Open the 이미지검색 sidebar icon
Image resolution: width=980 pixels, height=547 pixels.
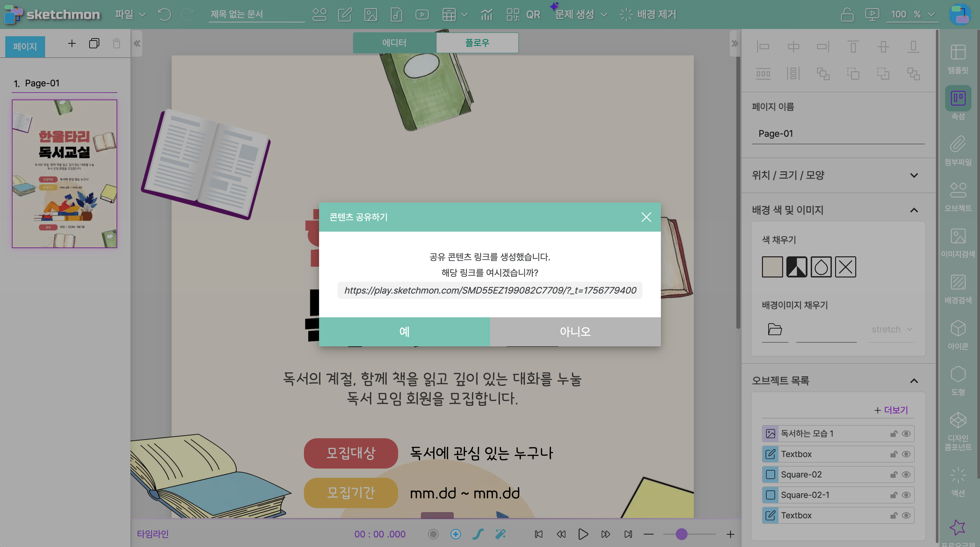click(958, 243)
